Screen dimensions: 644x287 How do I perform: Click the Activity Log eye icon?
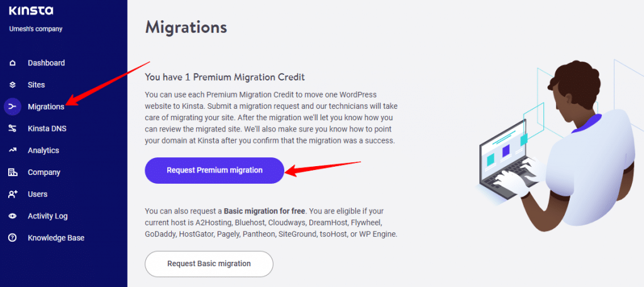(13, 215)
